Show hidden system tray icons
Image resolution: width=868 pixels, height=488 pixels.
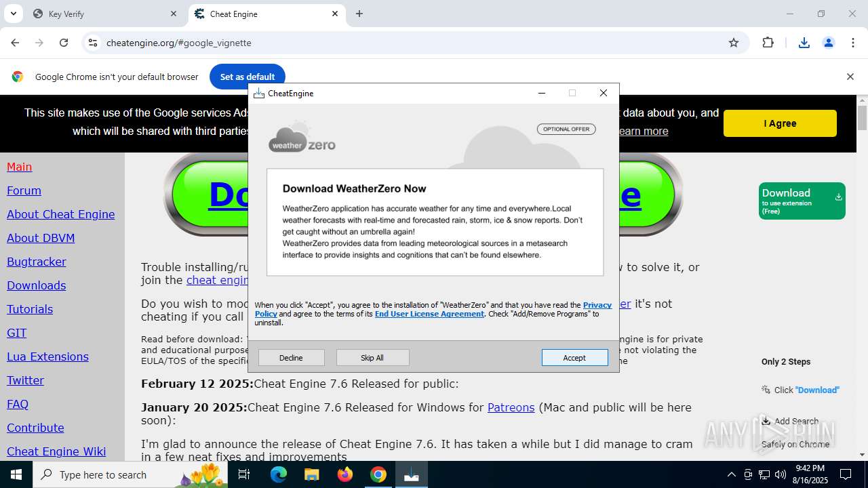[731, 474]
